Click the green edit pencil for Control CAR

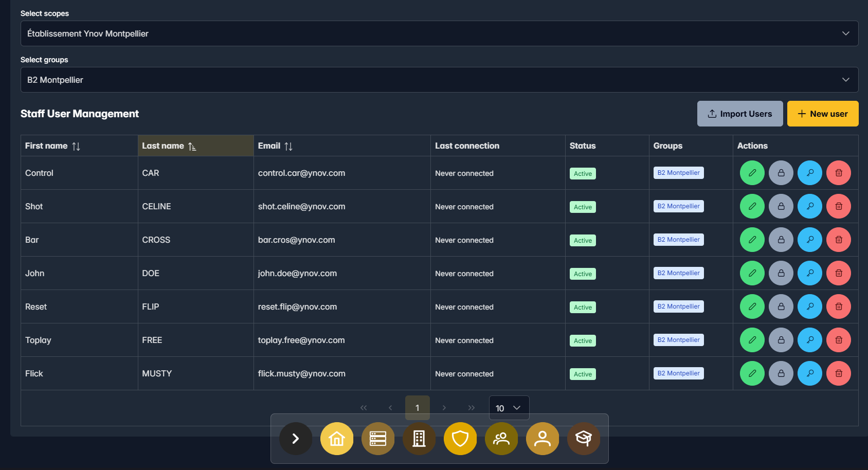752,173
